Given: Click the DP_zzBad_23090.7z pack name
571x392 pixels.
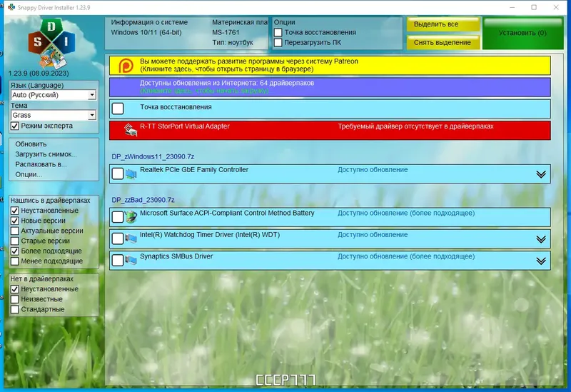Looking at the screenshot, I should (x=143, y=200).
